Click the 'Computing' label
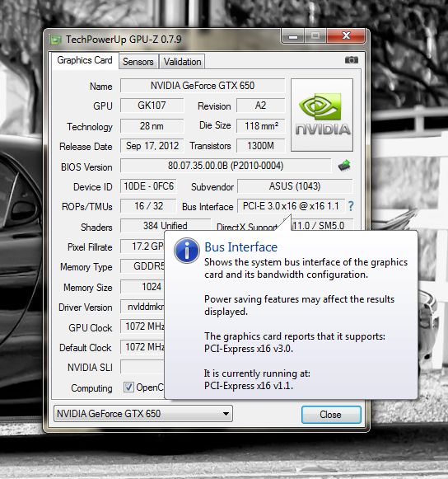Image resolution: width=448 pixels, height=479 pixels. [91, 388]
